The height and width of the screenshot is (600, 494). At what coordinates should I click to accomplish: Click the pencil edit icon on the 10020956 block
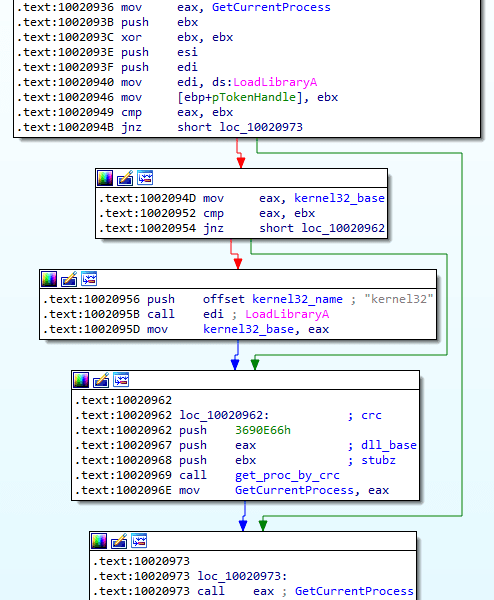(x=69, y=279)
